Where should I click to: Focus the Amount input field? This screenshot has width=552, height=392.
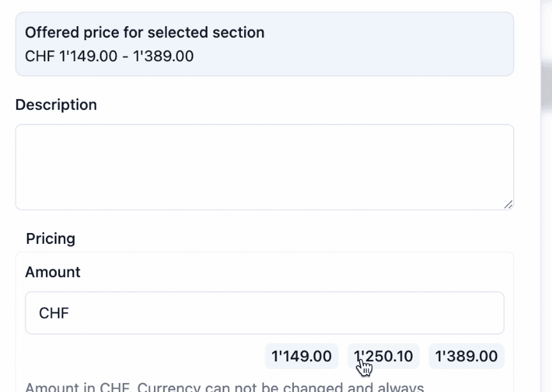pyautogui.click(x=264, y=313)
